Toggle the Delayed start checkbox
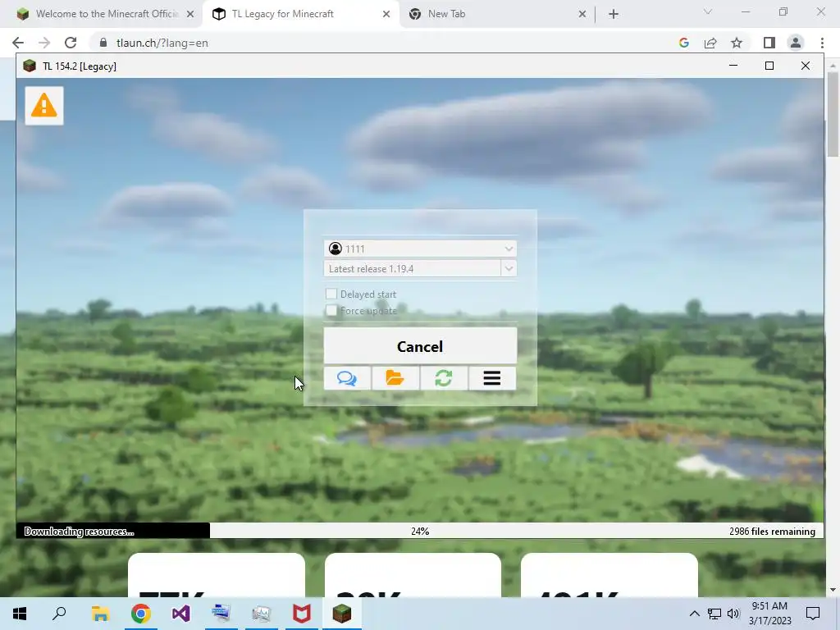 click(x=331, y=294)
